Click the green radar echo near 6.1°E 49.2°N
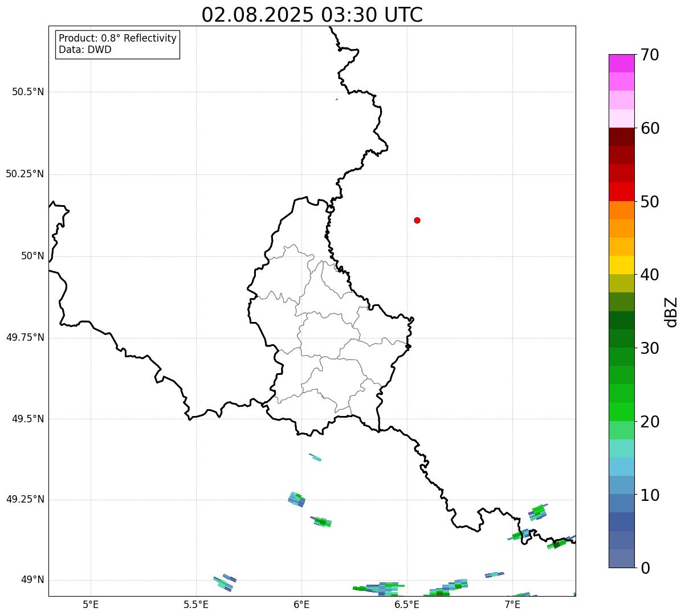The image size is (685, 616). [x=321, y=521]
